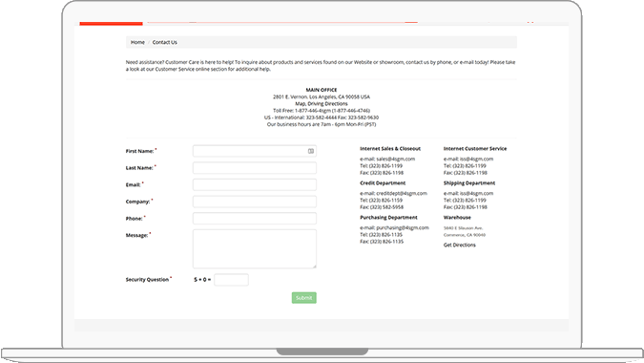The height and width of the screenshot is (363, 644).
Task: Click iss@4sgm.com under Shipping Department
Action: 476,193
